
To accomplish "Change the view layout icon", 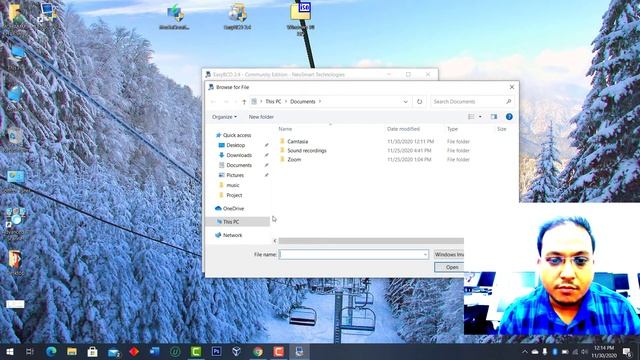I will (x=471, y=117).
